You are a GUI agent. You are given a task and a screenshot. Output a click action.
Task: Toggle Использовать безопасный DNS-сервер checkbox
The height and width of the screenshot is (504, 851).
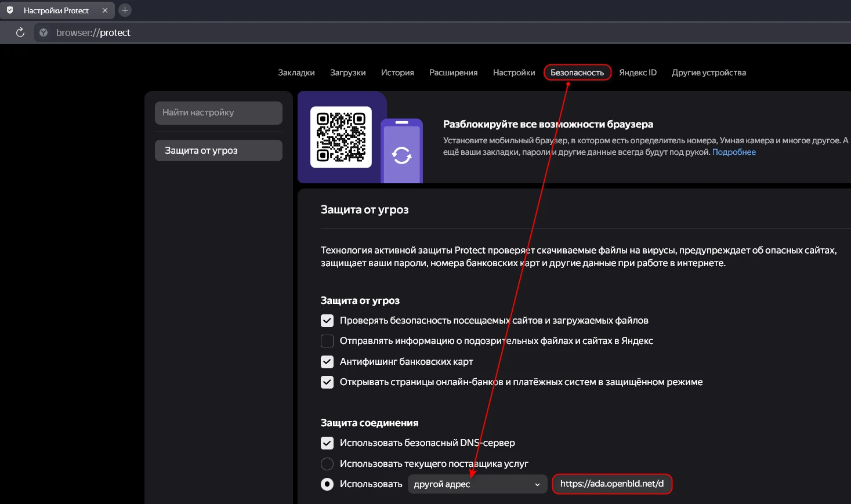[x=327, y=443]
